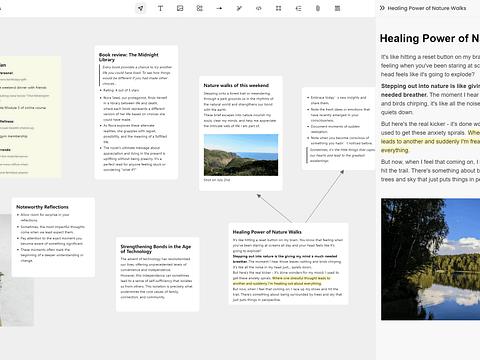Image resolution: width=480 pixels, height=360 pixels.
Task: Select the paperclip attachment tool
Action: (318, 8)
